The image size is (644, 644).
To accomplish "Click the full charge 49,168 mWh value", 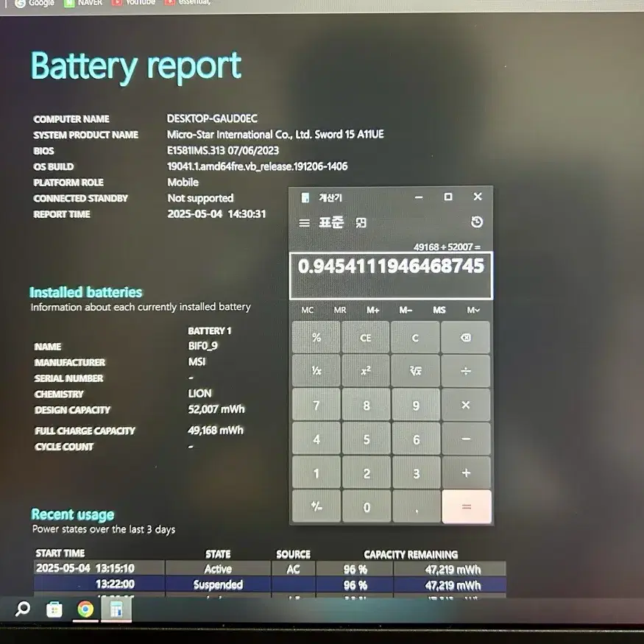I will click(215, 430).
